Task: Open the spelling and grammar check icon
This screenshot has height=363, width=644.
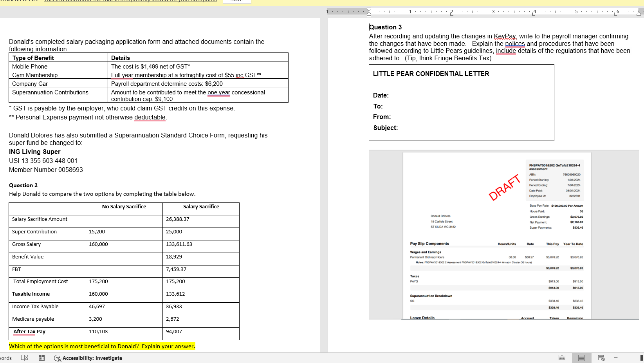Action: click(24, 358)
